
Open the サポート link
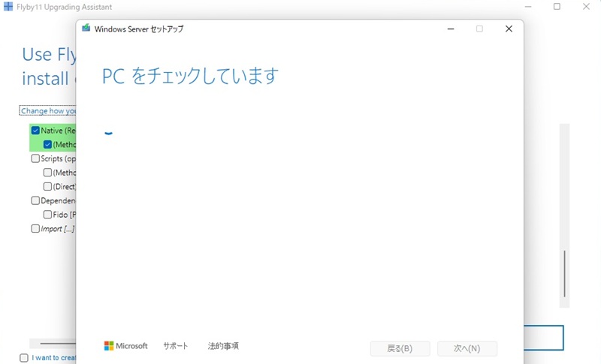pos(176,346)
